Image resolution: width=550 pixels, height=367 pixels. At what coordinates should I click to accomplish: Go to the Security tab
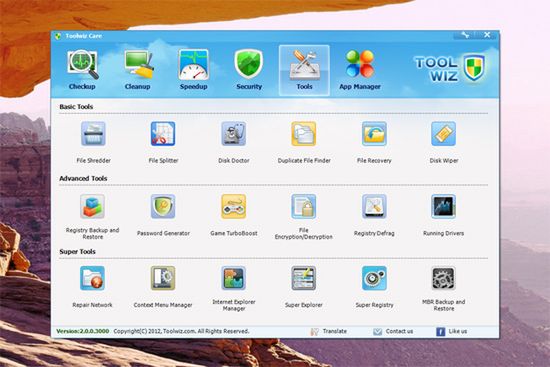(249, 70)
